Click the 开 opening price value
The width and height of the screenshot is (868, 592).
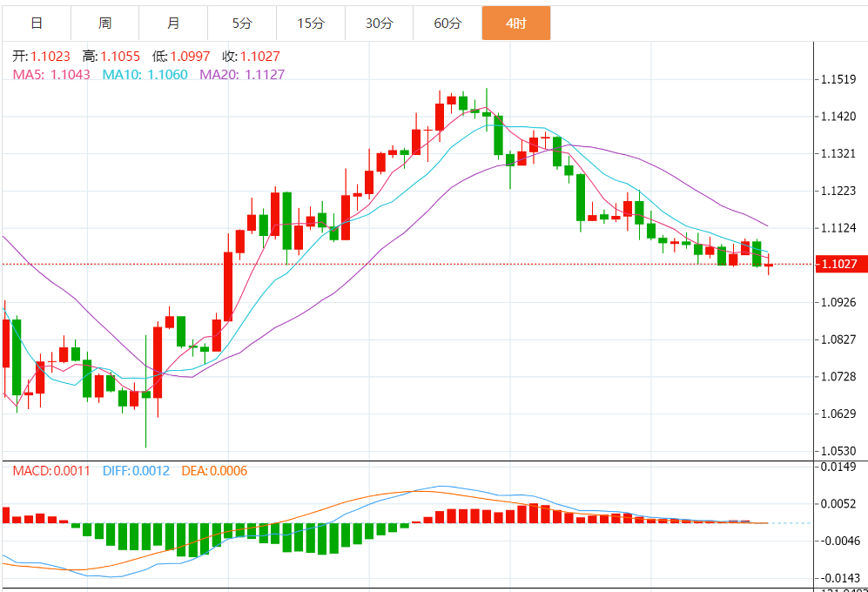tap(50, 56)
